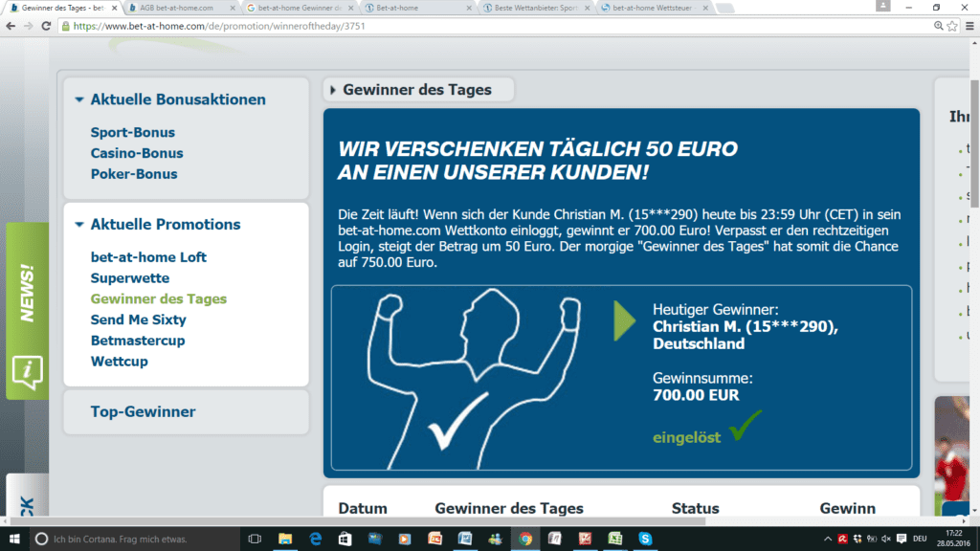Open the Superwette promotion link
980x551 pixels.
[130, 278]
